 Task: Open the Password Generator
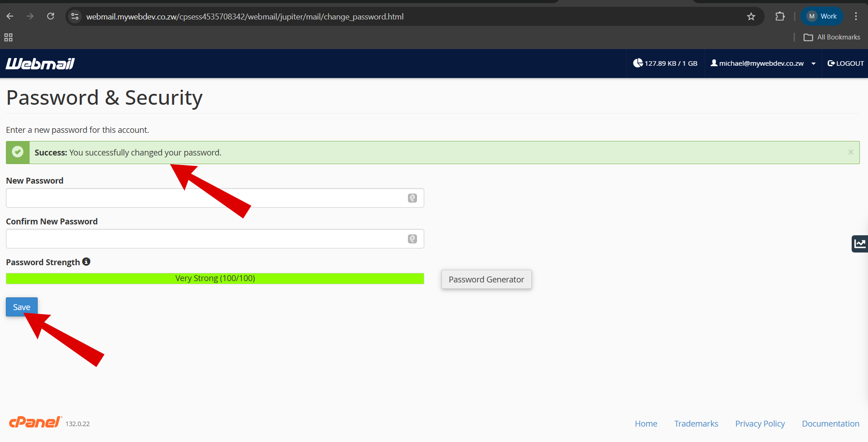(x=486, y=279)
